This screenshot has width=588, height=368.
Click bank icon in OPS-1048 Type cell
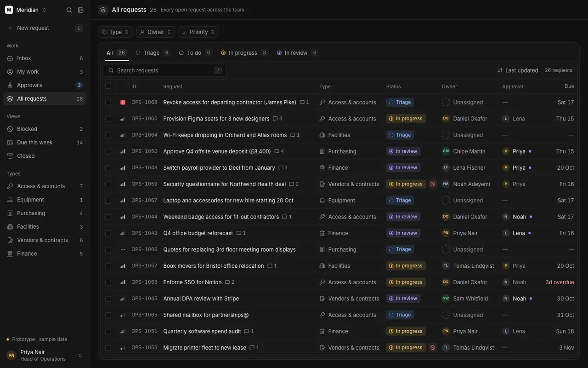322,168
